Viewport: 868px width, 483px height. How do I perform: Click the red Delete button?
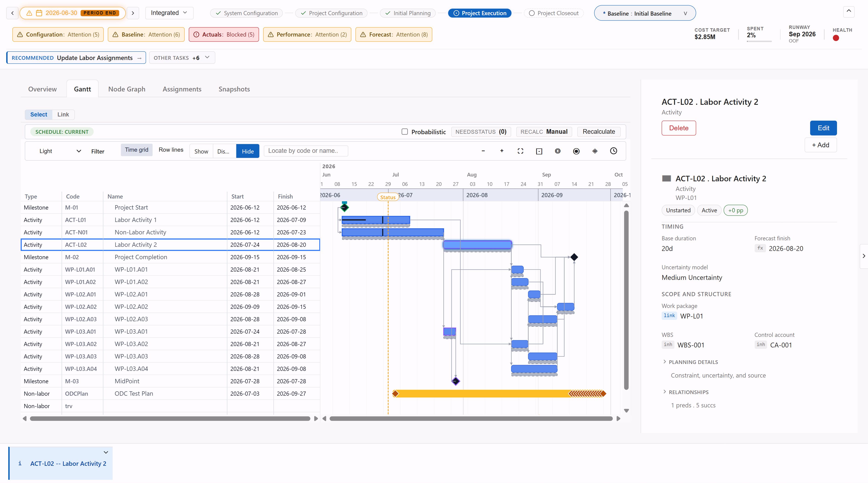pyautogui.click(x=679, y=128)
